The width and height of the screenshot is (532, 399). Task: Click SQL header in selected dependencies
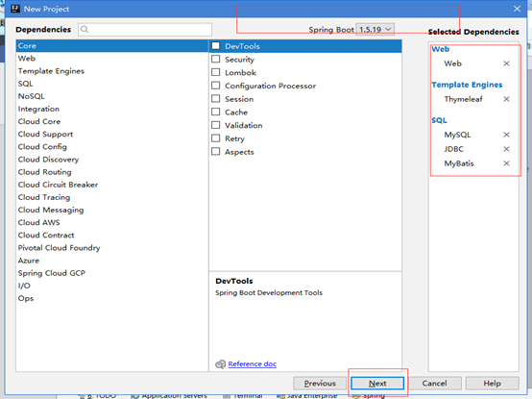point(439,120)
